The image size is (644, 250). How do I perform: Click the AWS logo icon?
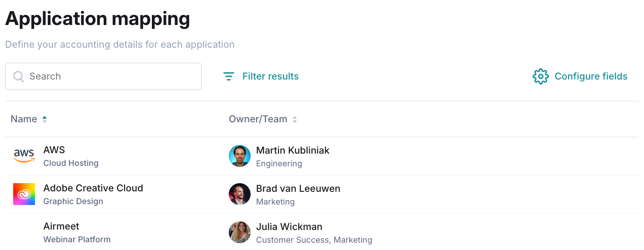24,156
